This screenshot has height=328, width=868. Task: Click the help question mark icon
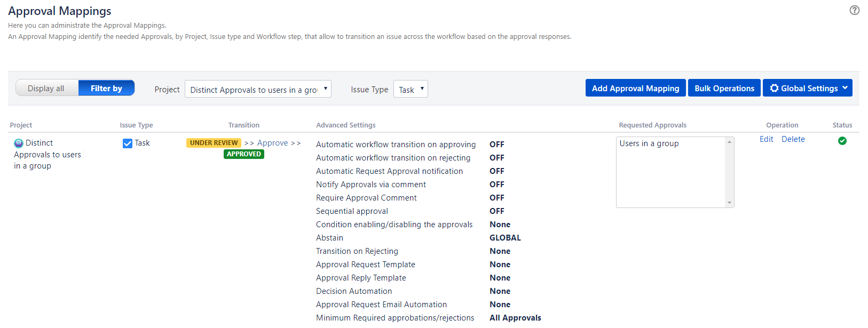854,10
